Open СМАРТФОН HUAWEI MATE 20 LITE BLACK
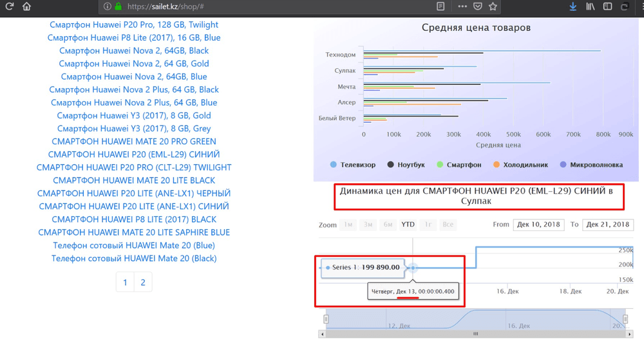 point(134,181)
